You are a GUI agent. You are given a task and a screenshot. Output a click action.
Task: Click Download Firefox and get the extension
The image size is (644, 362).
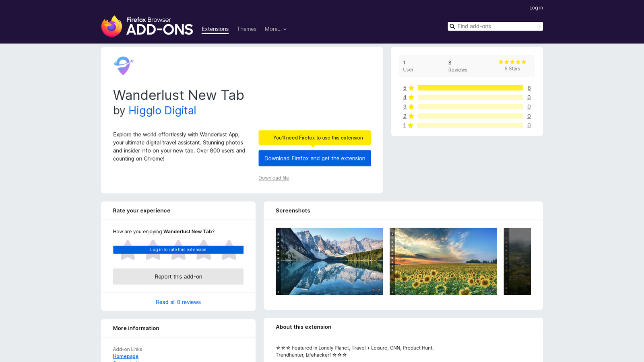point(315,158)
